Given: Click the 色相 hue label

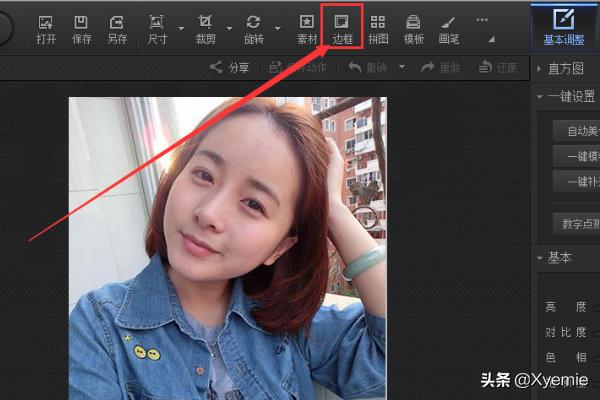Looking at the screenshot, I should coord(566,357).
